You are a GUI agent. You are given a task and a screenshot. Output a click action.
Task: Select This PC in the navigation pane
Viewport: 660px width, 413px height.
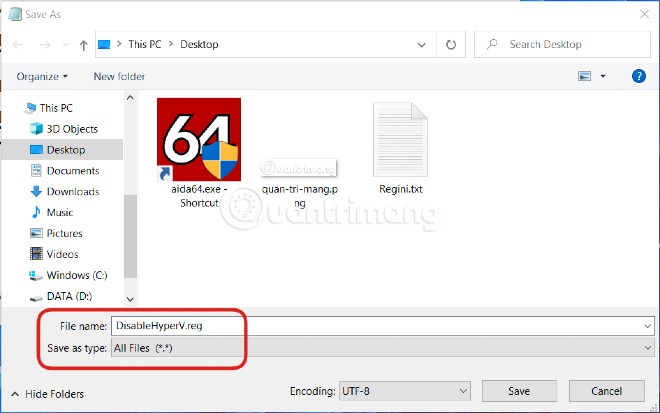[56, 108]
